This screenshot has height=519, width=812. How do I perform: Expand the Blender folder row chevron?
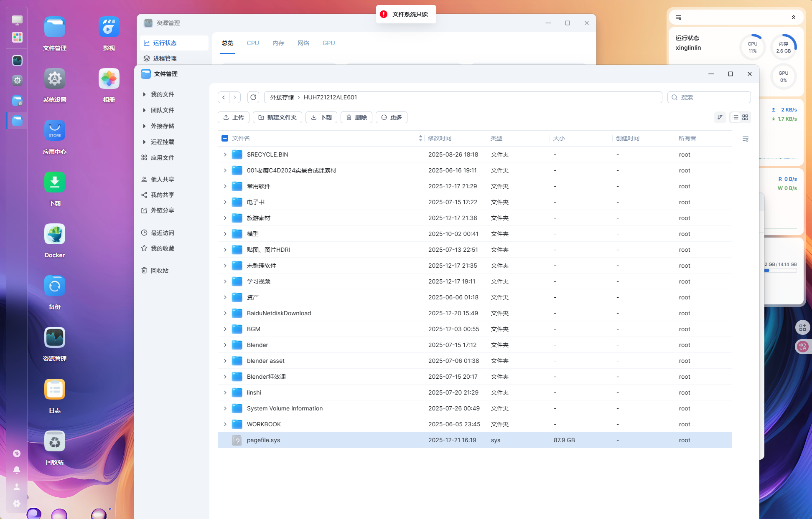click(x=225, y=345)
